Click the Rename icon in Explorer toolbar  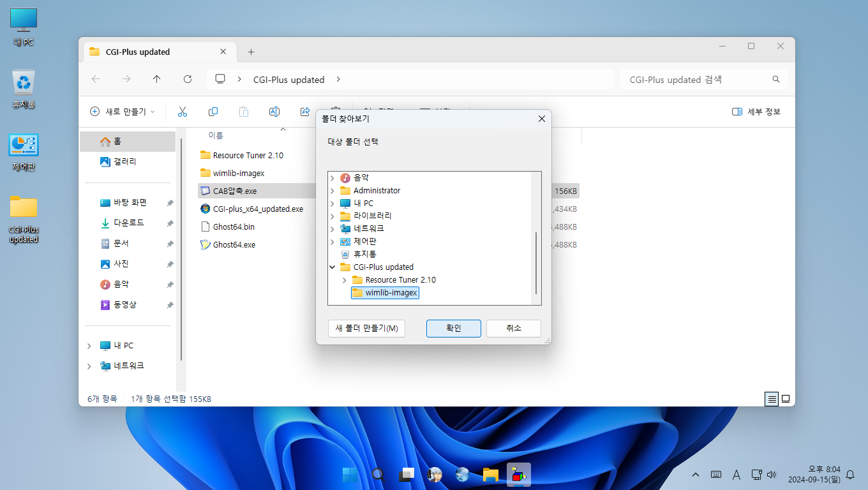[274, 112]
